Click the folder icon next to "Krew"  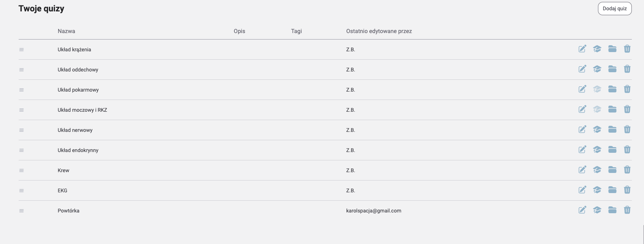612,170
